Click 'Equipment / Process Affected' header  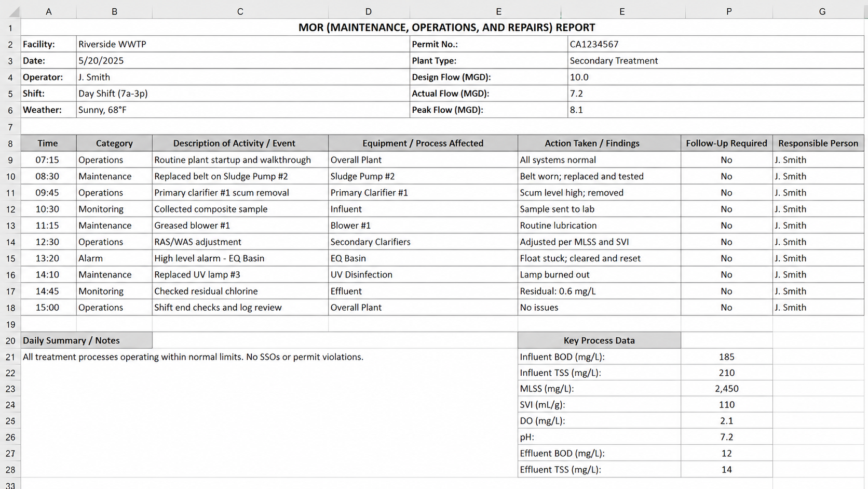[x=423, y=143]
